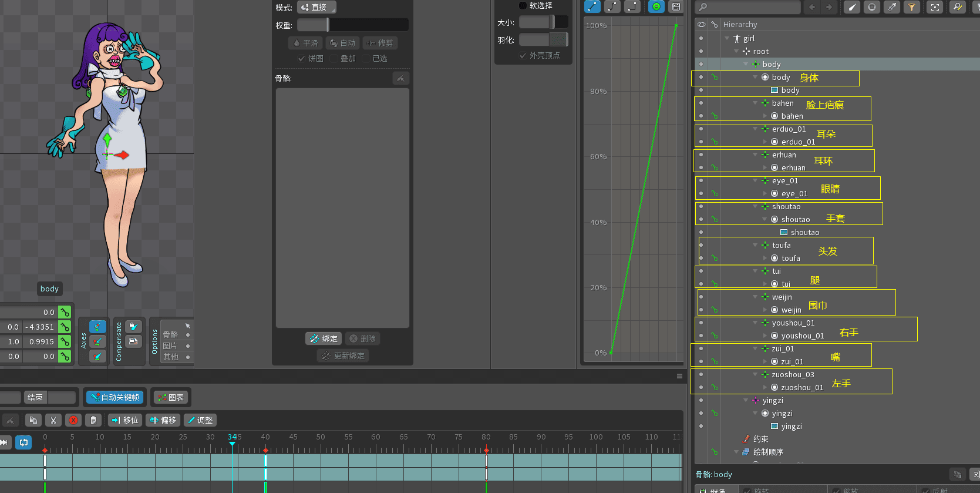Collapse the root bone tree node
980x493 pixels.
pos(736,52)
